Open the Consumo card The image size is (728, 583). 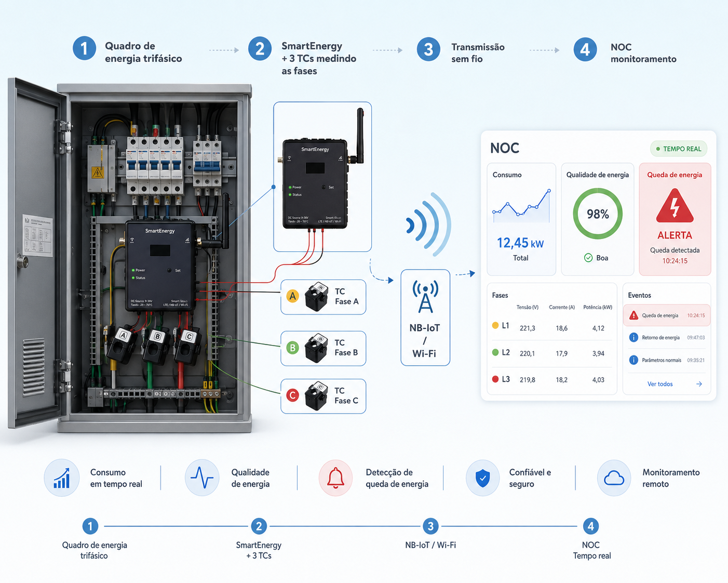tap(521, 219)
